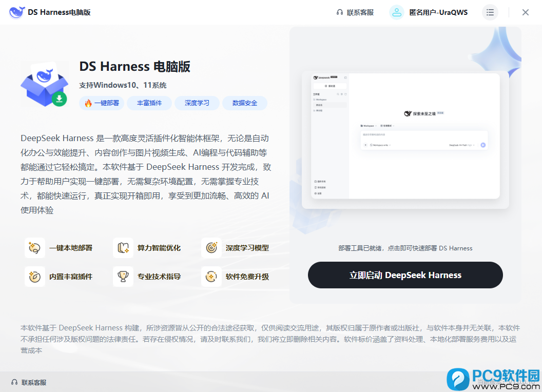Image resolution: width=542 pixels, height=392 pixels.
Task: Select the 丰富插件 tag
Action: pos(149,103)
